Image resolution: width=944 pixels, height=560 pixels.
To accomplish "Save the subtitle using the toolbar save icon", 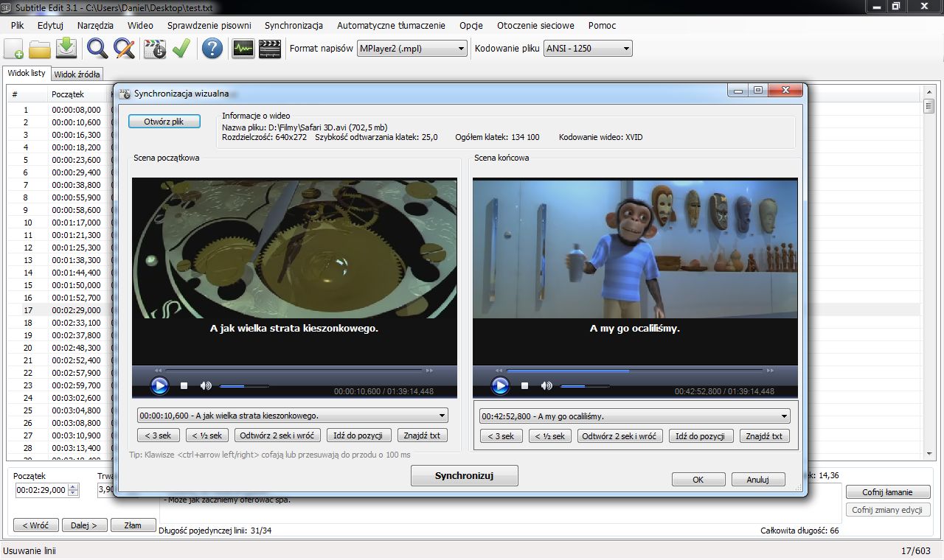I will click(66, 49).
